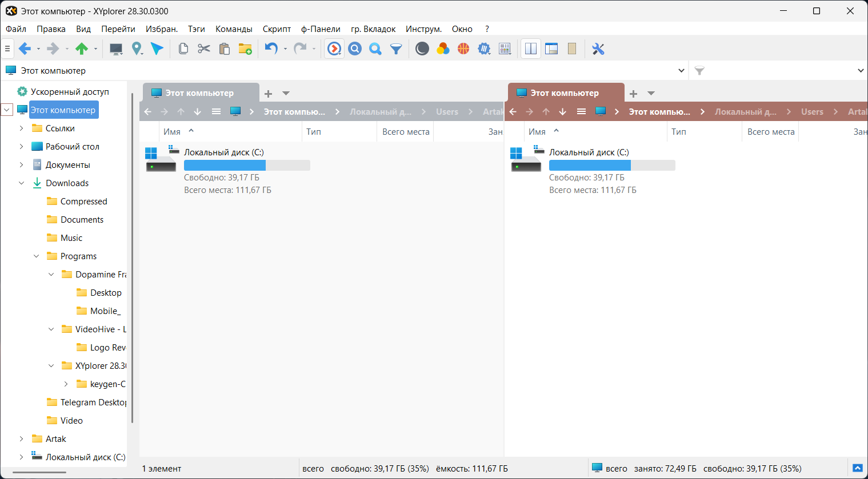Expand the Рабочий стол tree node
The image size is (868, 479).
pos(22,146)
